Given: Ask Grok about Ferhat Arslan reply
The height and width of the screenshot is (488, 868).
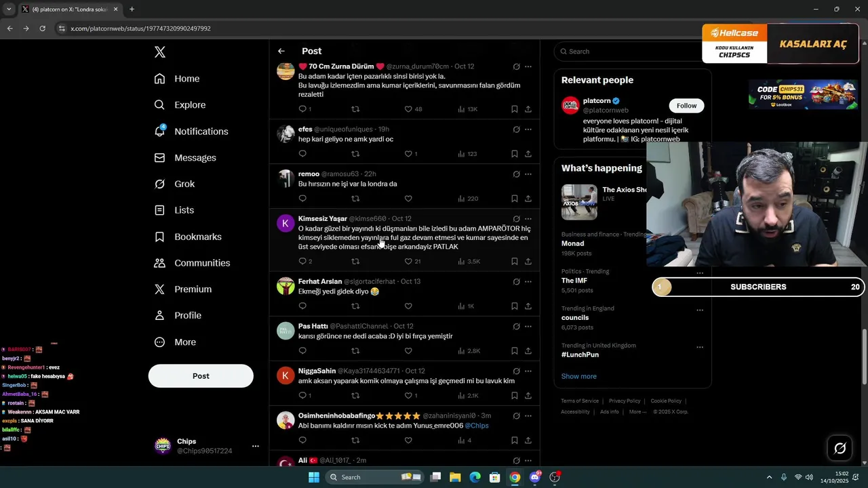Looking at the screenshot, I should [x=516, y=282].
